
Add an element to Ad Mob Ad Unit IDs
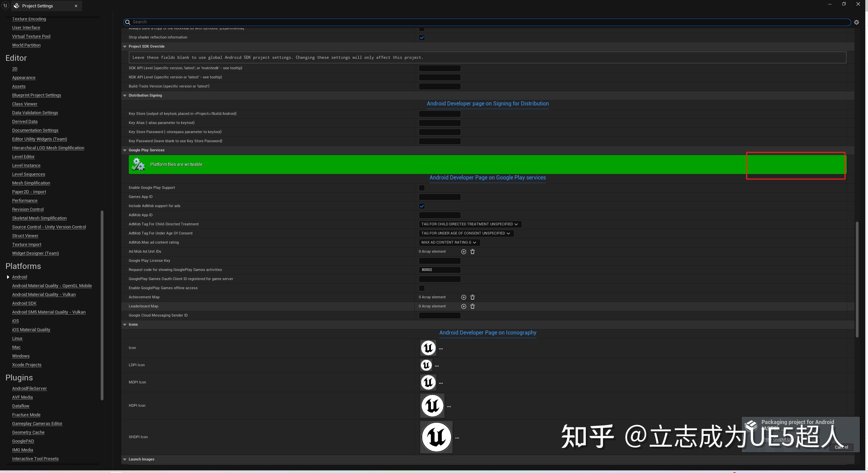pyautogui.click(x=463, y=251)
